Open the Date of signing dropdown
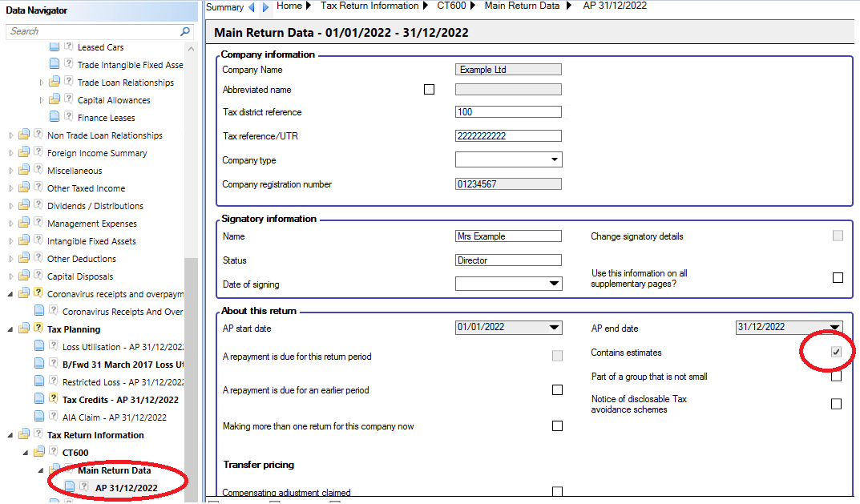The height and width of the screenshot is (504, 860). point(555,284)
